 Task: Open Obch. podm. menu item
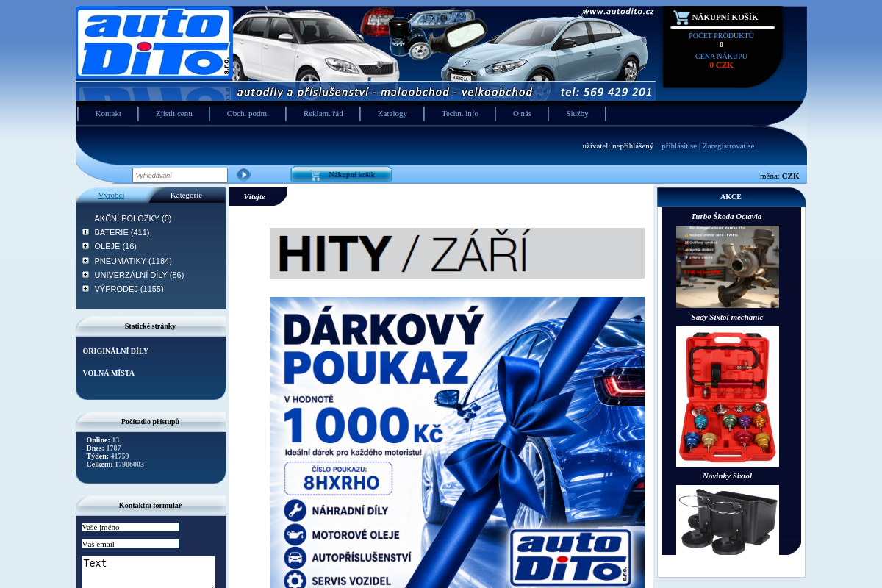pyautogui.click(x=248, y=113)
